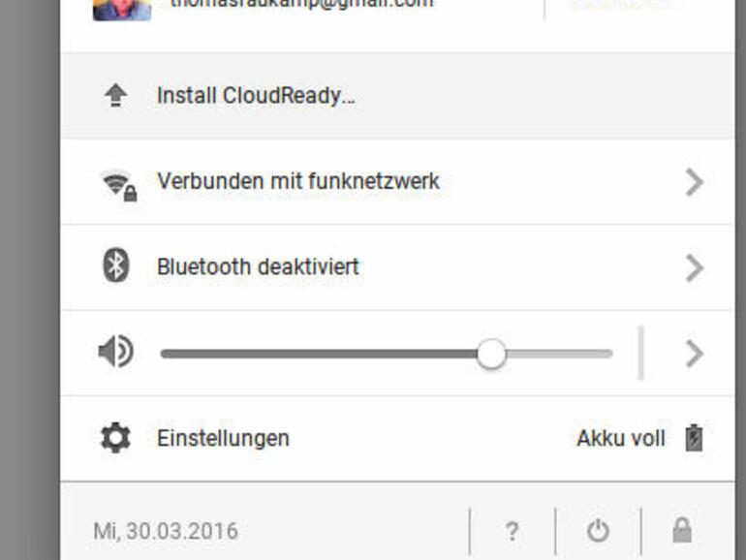The width and height of the screenshot is (746, 560).
Task: Click the user profile avatar picture
Action: tap(122, 10)
